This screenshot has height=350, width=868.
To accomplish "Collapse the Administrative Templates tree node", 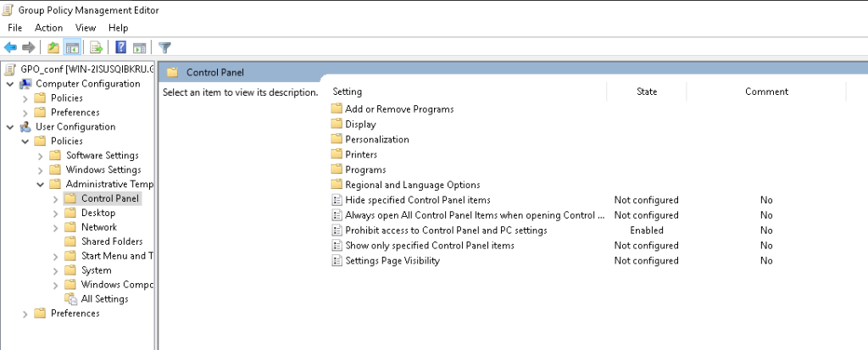I will click(x=41, y=184).
